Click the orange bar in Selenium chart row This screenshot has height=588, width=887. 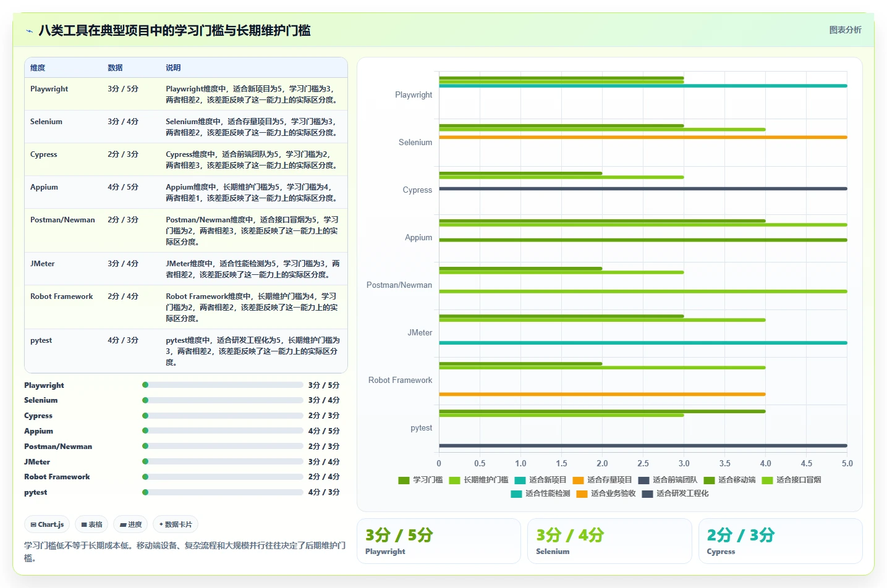[643, 137]
